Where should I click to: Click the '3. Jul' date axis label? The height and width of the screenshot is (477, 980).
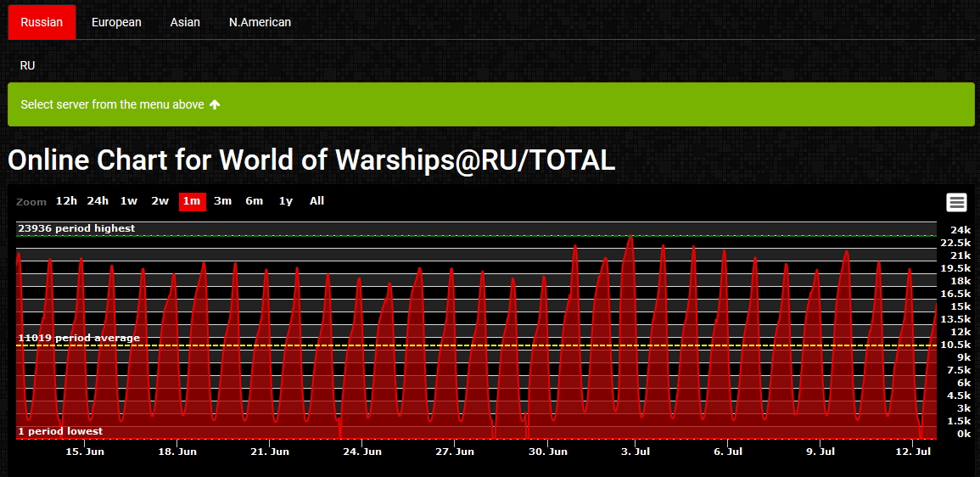pos(635,452)
